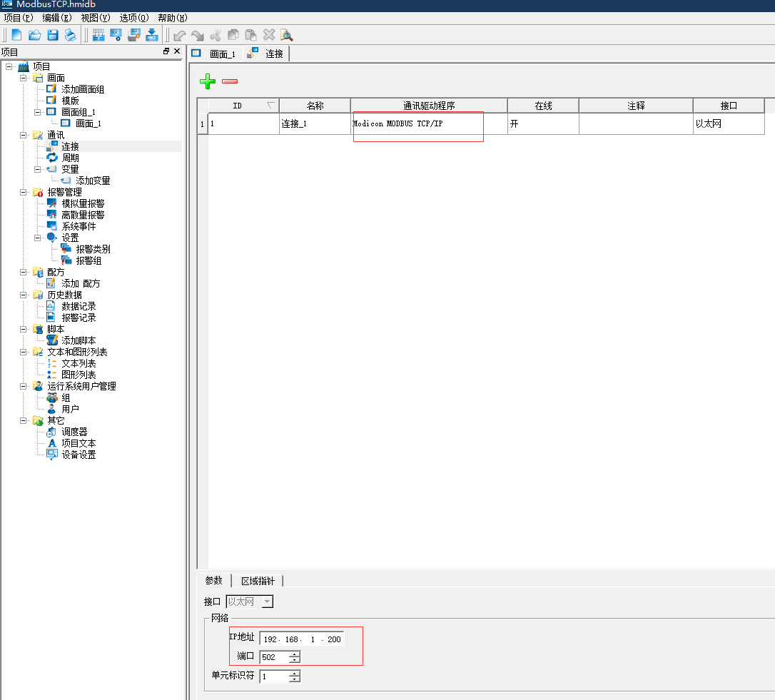Create a new project with the toolbar icon
This screenshot has height=700, width=775.
tap(16, 35)
